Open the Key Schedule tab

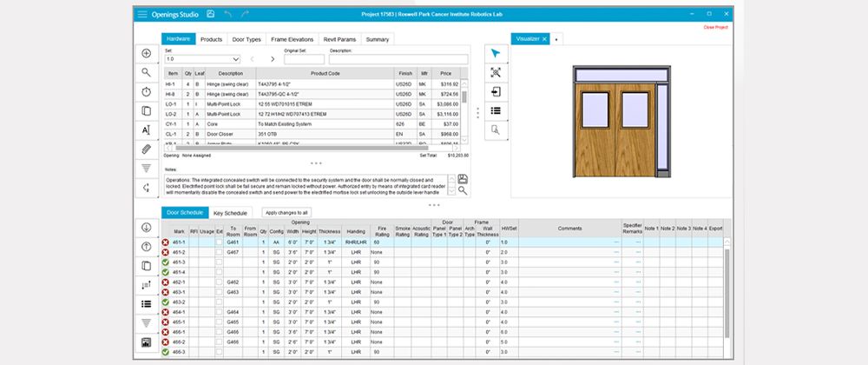point(230,212)
